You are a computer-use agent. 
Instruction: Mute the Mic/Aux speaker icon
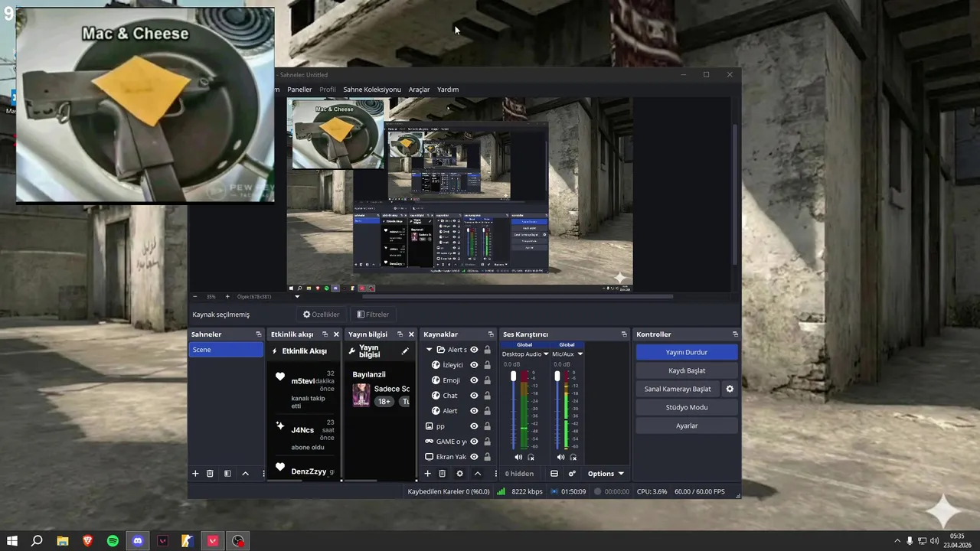560,457
